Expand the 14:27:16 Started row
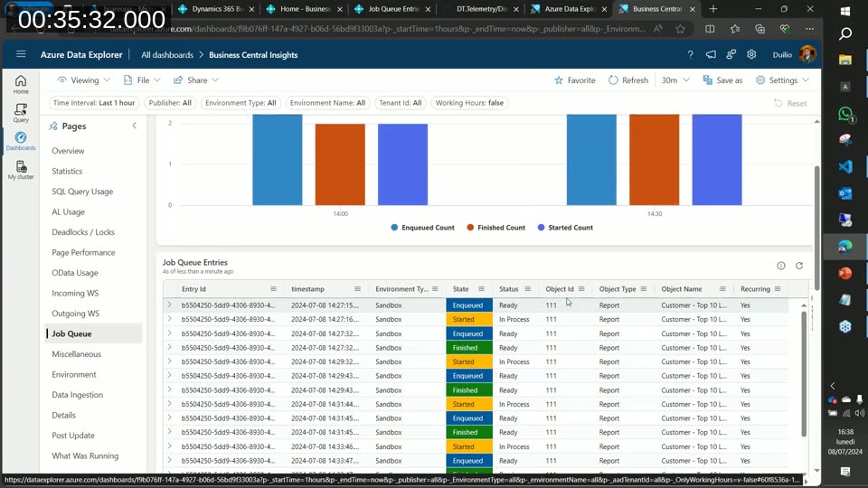This screenshot has width=868, height=488. [169, 319]
